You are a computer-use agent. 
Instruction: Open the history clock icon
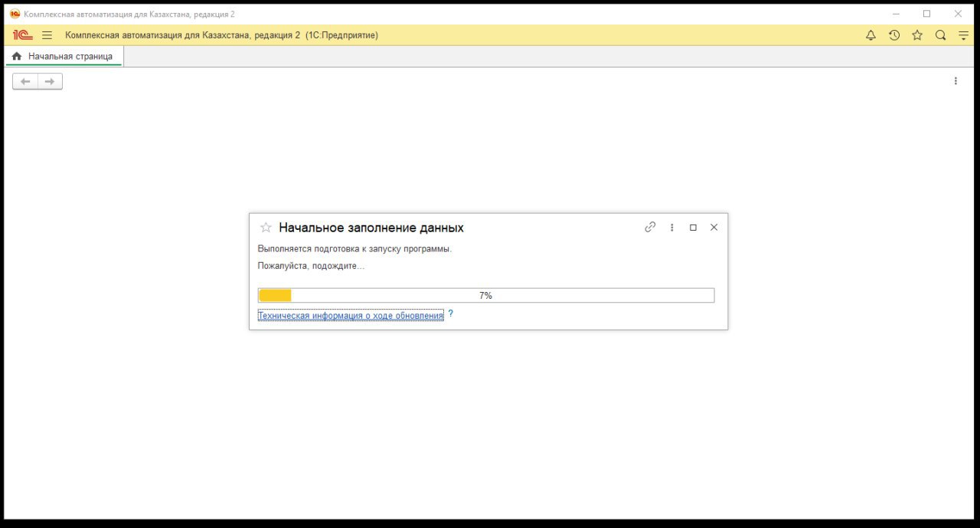coord(894,35)
